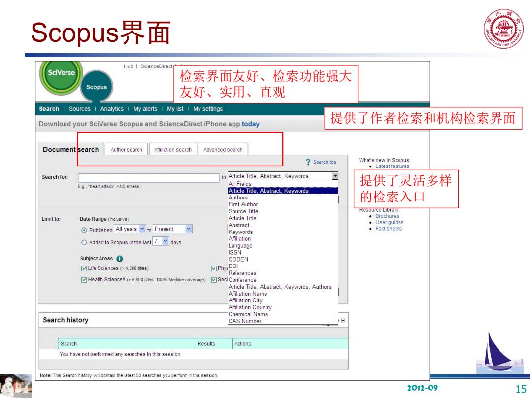Open My list in the nav bar
Screen dimensions: 532x399
pyautogui.click(x=175, y=109)
